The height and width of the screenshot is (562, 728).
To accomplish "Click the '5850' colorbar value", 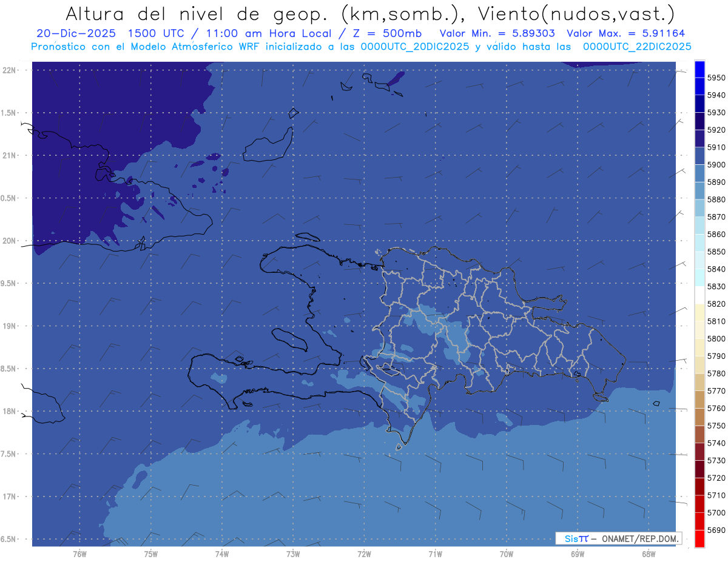I will [x=716, y=252].
